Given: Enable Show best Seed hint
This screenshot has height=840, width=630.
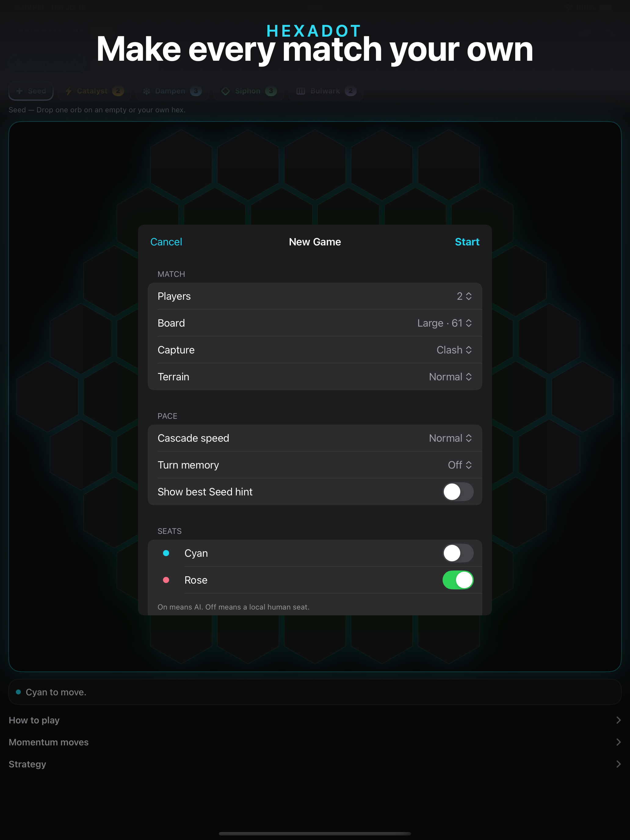Looking at the screenshot, I should 458,492.
